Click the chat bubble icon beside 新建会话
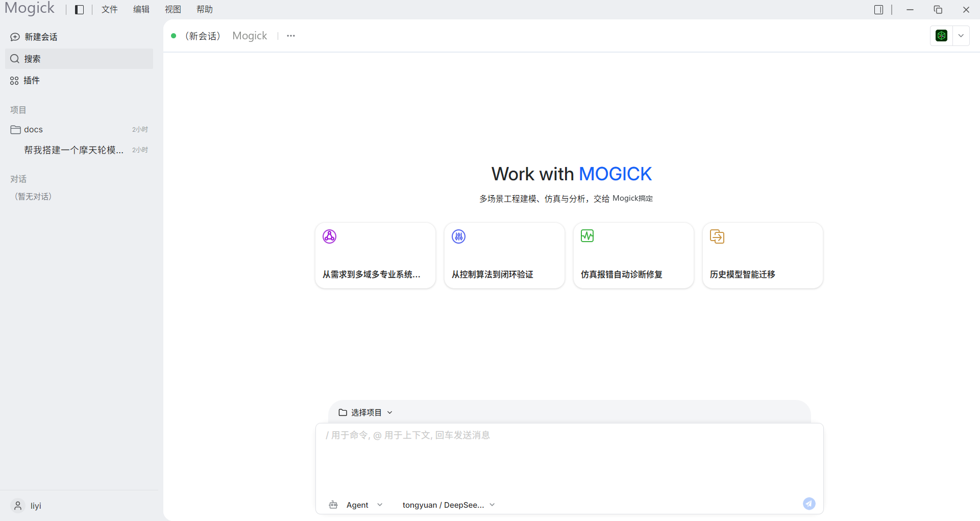 pyautogui.click(x=15, y=37)
